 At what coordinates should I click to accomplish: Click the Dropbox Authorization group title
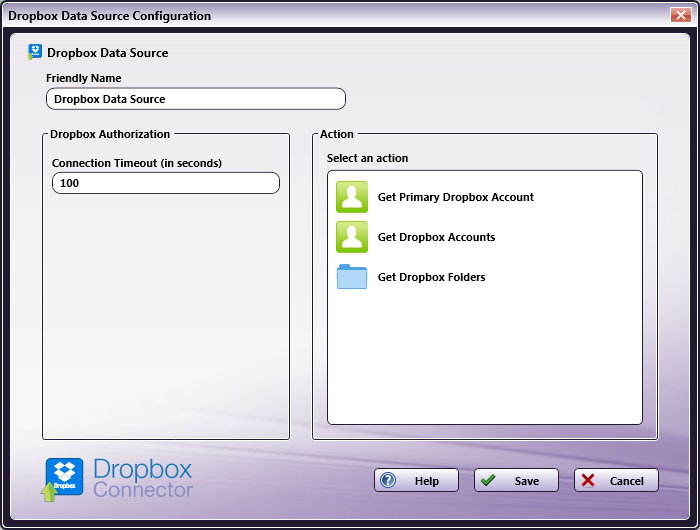[110, 134]
